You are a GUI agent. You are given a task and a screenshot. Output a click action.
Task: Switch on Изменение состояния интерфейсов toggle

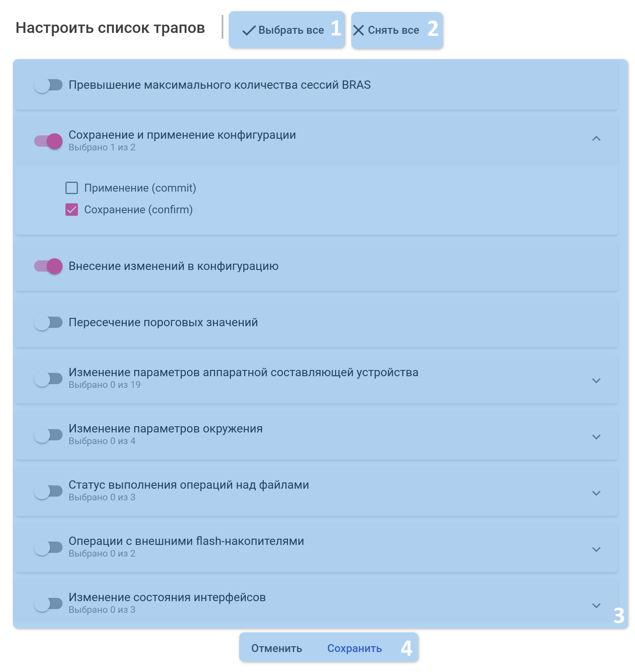click(x=48, y=604)
